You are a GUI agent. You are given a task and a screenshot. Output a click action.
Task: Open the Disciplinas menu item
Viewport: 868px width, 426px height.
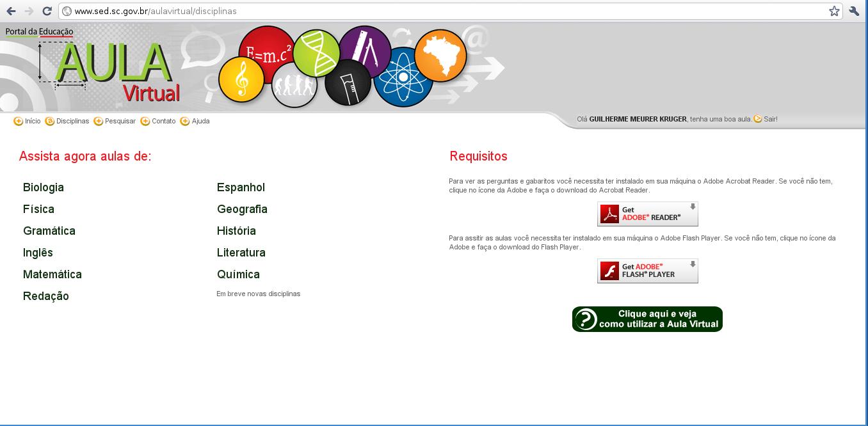click(67, 121)
